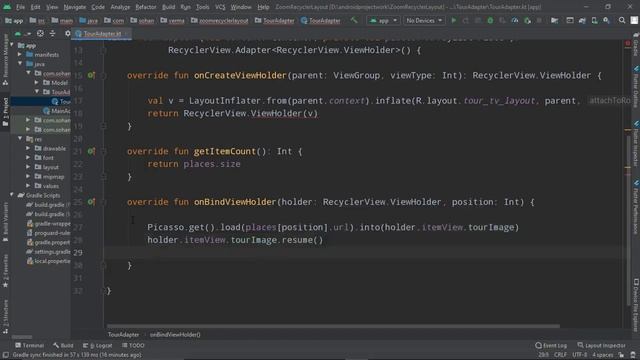Open the AVD Manager phone icon
Screen dimensions: 640x360
594,20
